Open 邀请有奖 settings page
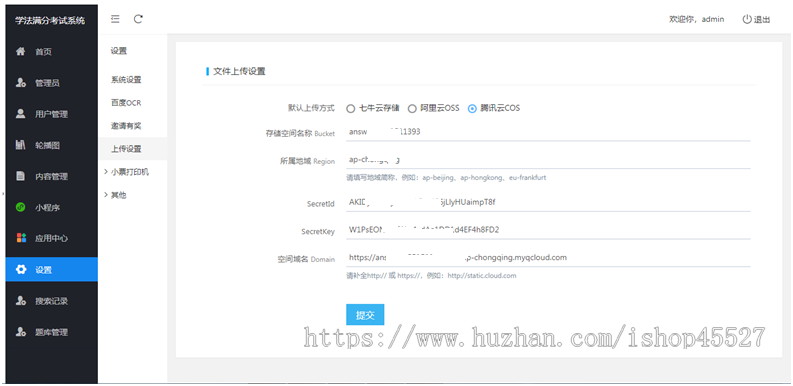The height and width of the screenshot is (386, 793). (126, 126)
